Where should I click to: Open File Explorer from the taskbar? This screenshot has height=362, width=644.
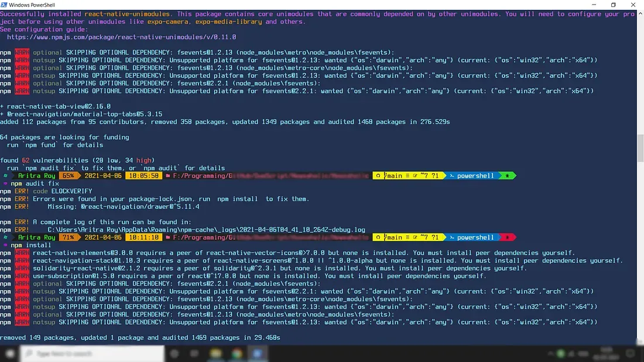click(x=214, y=353)
